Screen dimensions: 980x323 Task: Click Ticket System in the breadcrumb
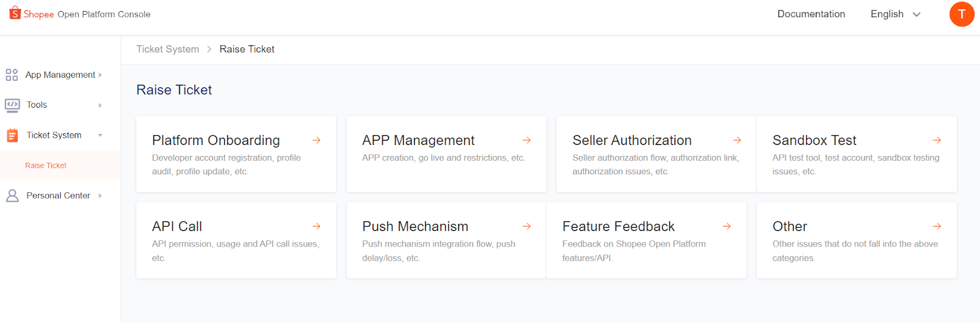pos(167,49)
